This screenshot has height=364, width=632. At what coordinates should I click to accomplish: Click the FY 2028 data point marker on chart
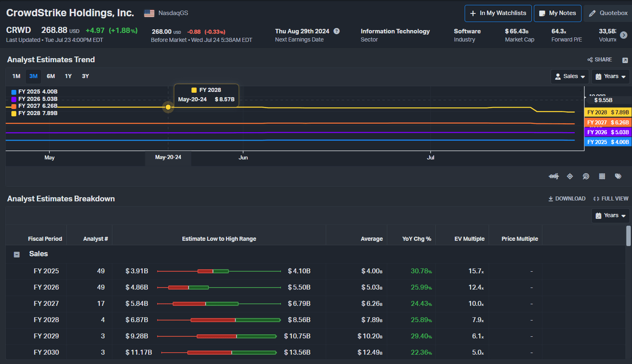[168, 107]
